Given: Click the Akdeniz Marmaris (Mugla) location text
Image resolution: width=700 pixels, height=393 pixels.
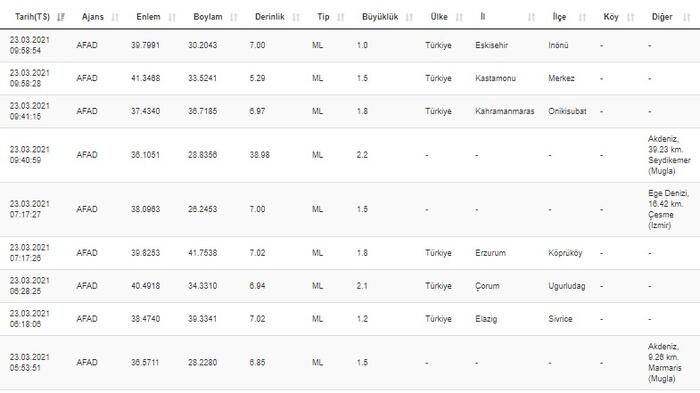Looking at the screenshot, I should [x=665, y=362].
